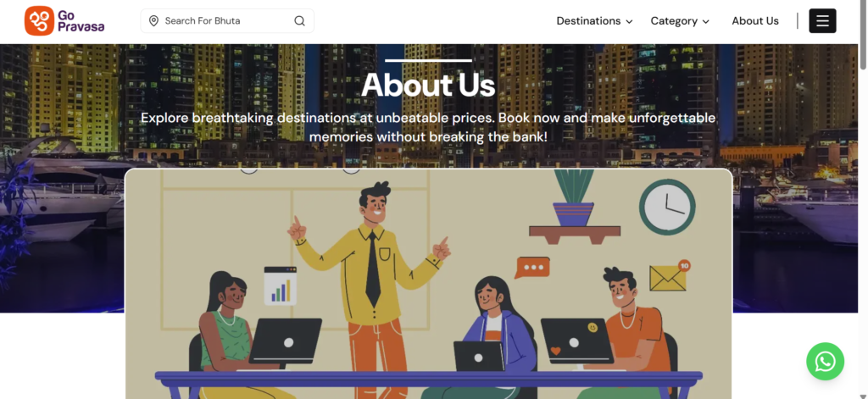Click the potted plant on shelf in illustration
Image resolution: width=868 pixels, height=399 pixels.
(x=574, y=199)
